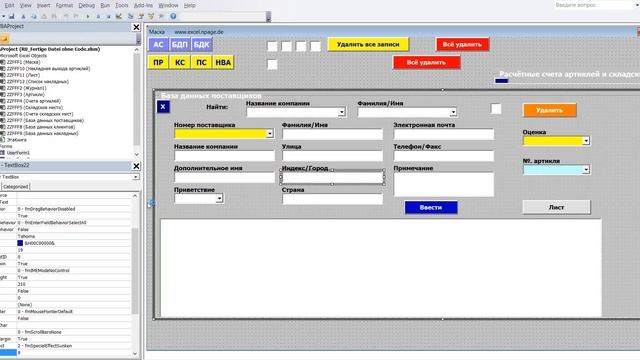Click the Примечание text area

(444, 184)
